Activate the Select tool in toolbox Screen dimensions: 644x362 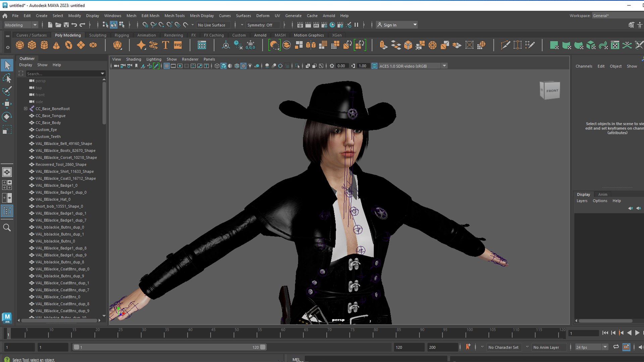point(7,65)
